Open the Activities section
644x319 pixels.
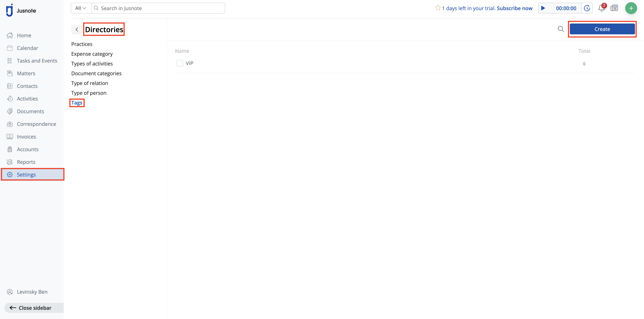coord(27,99)
